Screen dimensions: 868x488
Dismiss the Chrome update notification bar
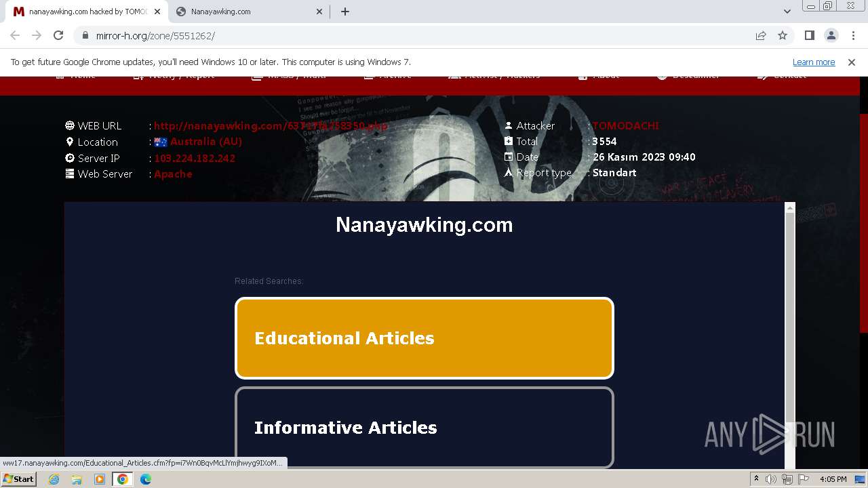pos(852,62)
